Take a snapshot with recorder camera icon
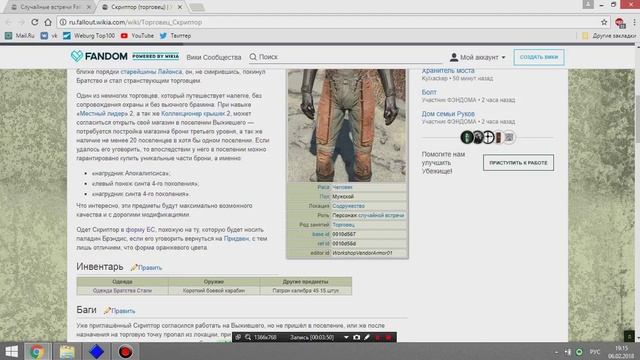This screenshot has width=640, height=360. click(x=356, y=338)
